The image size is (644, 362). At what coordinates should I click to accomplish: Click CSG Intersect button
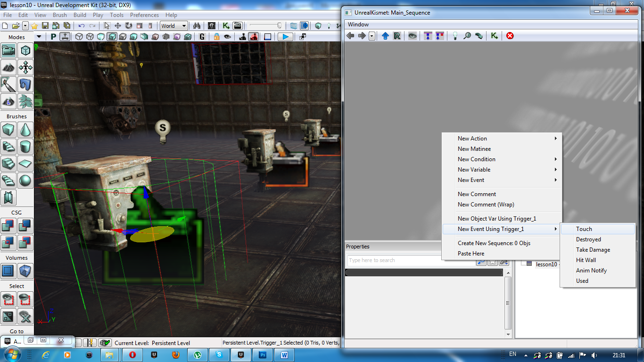click(x=8, y=243)
